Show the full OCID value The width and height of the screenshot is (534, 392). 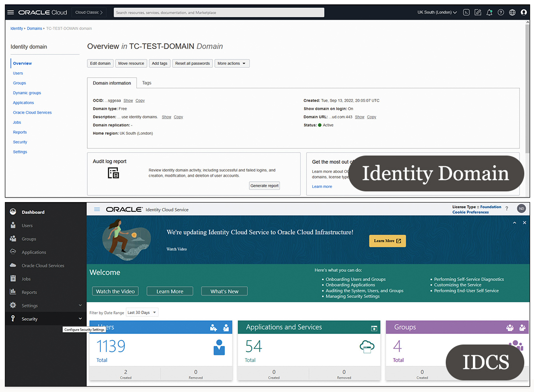tap(128, 100)
